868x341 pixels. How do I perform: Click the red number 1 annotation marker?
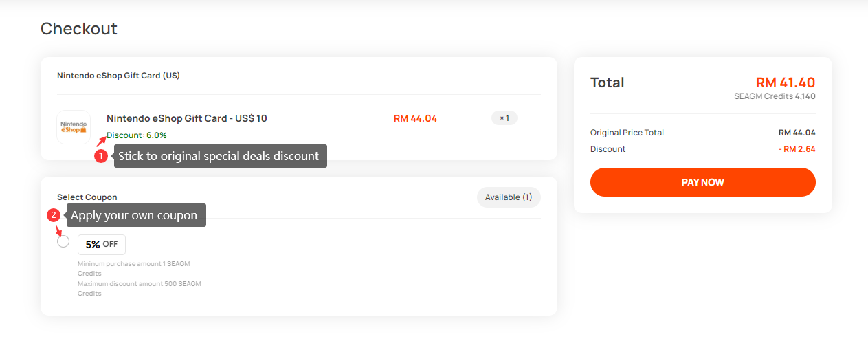click(100, 156)
